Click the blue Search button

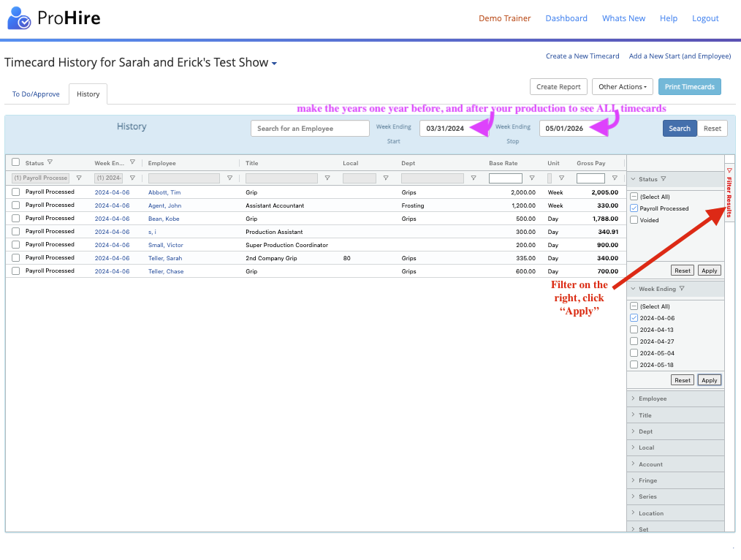pyautogui.click(x=680, y=129)
